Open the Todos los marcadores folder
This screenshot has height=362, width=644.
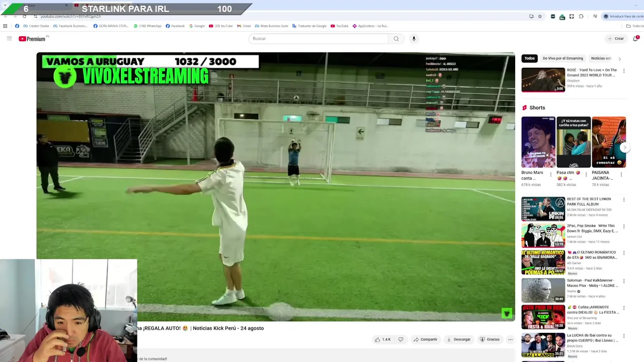tap(634, 26)
